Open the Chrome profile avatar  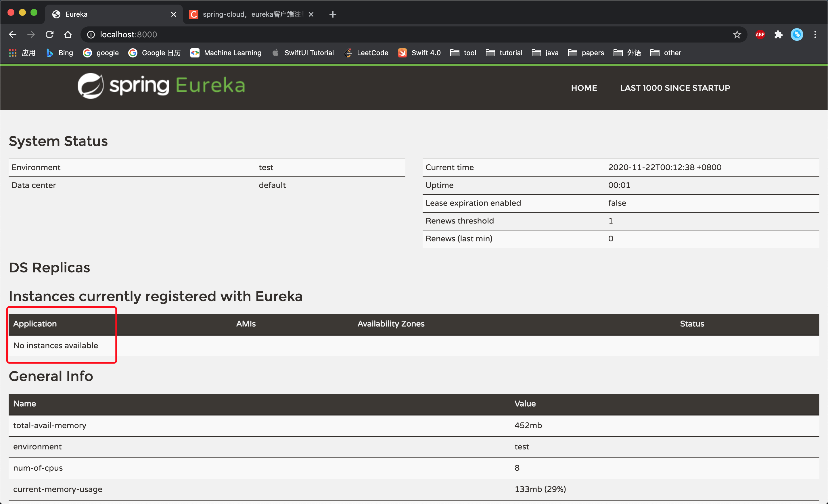797,34
